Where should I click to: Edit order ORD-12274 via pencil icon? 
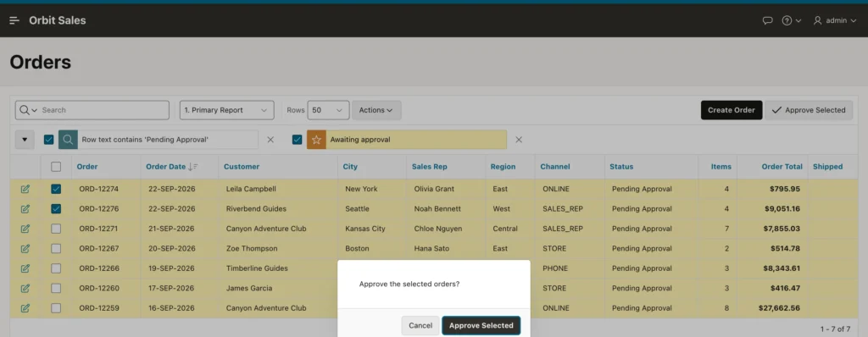point(25,190)
